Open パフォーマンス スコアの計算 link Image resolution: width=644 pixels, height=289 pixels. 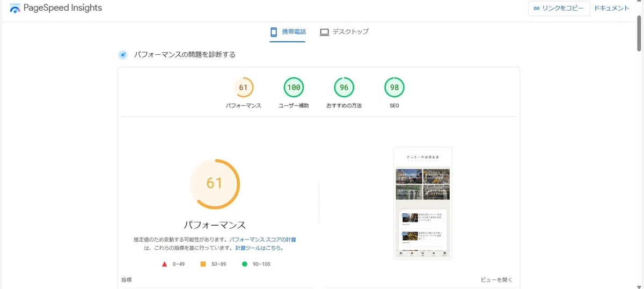click(x=262, y=240)
